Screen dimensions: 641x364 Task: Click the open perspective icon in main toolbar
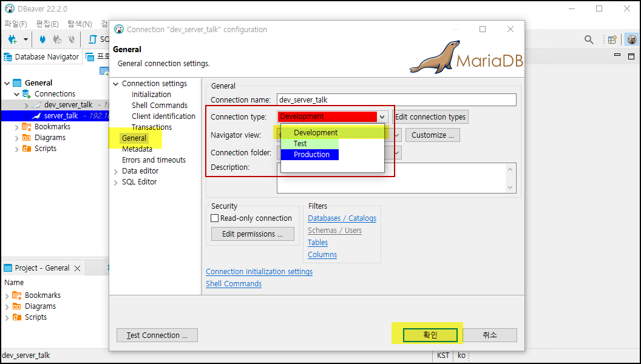coord(612,39)
